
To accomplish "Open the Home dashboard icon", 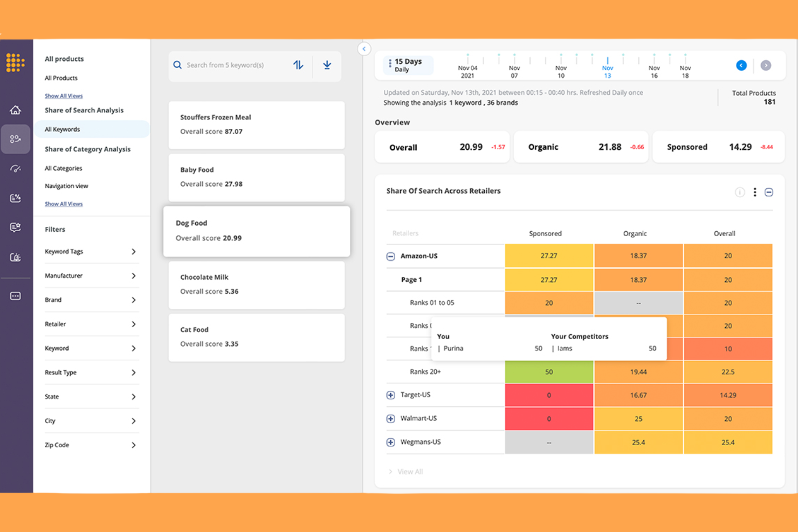I will coord(16,109).
